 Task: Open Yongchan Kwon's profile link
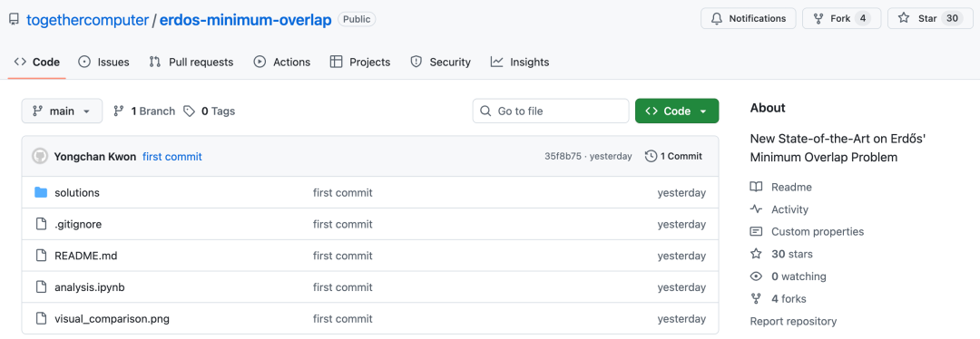(95, 157)
